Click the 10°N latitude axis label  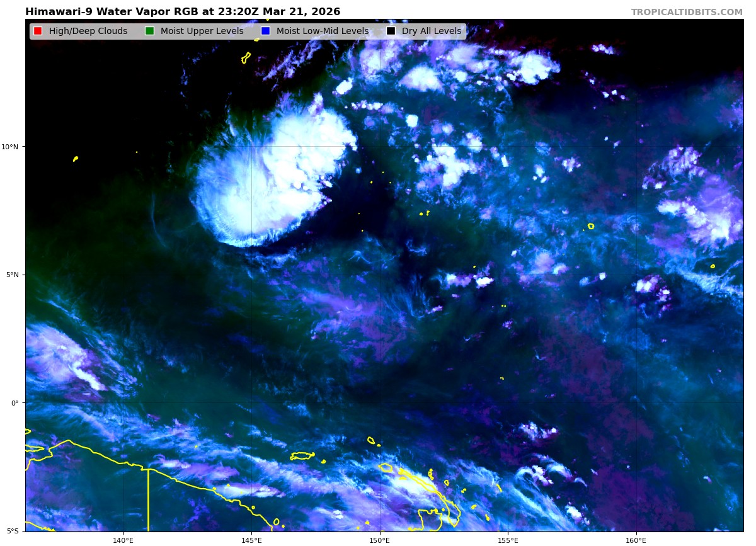coord(10,147)
